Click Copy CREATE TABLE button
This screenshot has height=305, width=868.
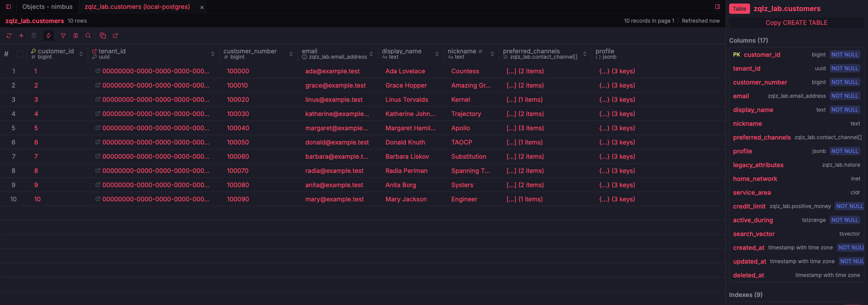pos(796,23)
